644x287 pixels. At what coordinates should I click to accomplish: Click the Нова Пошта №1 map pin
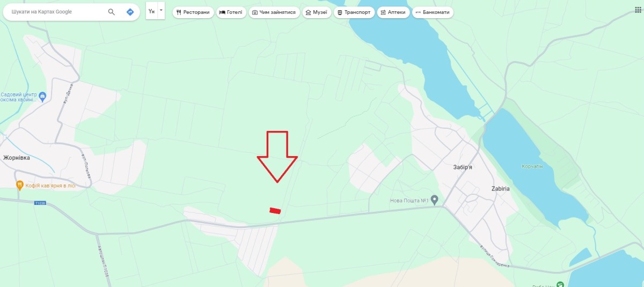coord(435,200)
